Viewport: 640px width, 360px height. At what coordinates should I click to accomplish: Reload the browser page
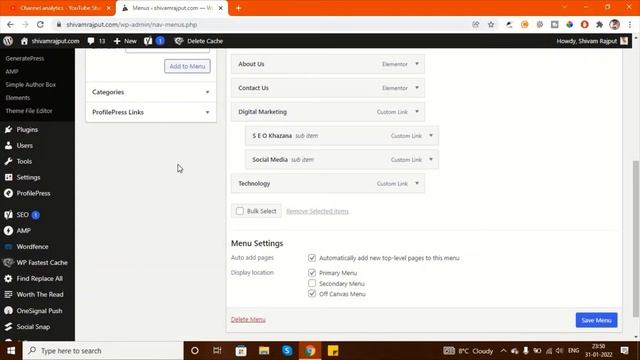pyautogui.click(x=40, y=24)
